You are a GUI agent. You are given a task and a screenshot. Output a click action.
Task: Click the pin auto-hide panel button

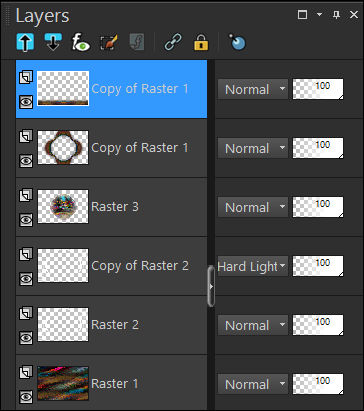point(337,15)
